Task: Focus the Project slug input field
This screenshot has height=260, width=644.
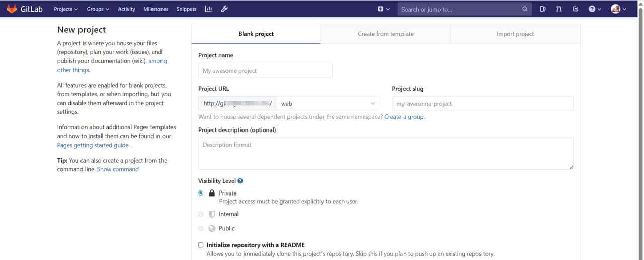Action: point(482,103)
